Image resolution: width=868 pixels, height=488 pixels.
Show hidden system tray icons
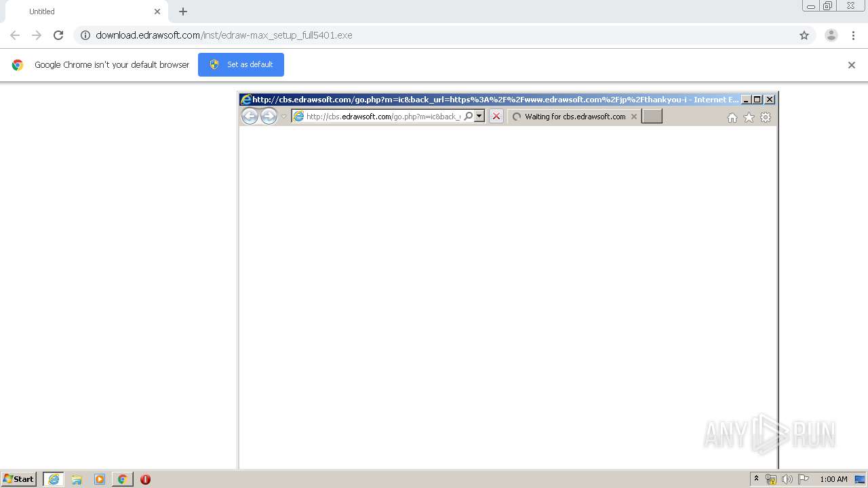756,479
